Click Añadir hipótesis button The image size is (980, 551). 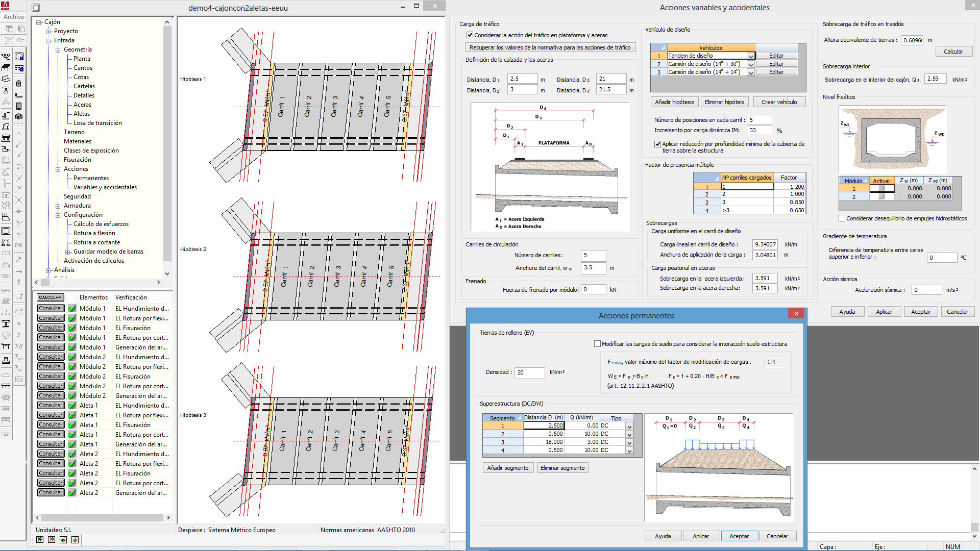[x=674, y=102]
